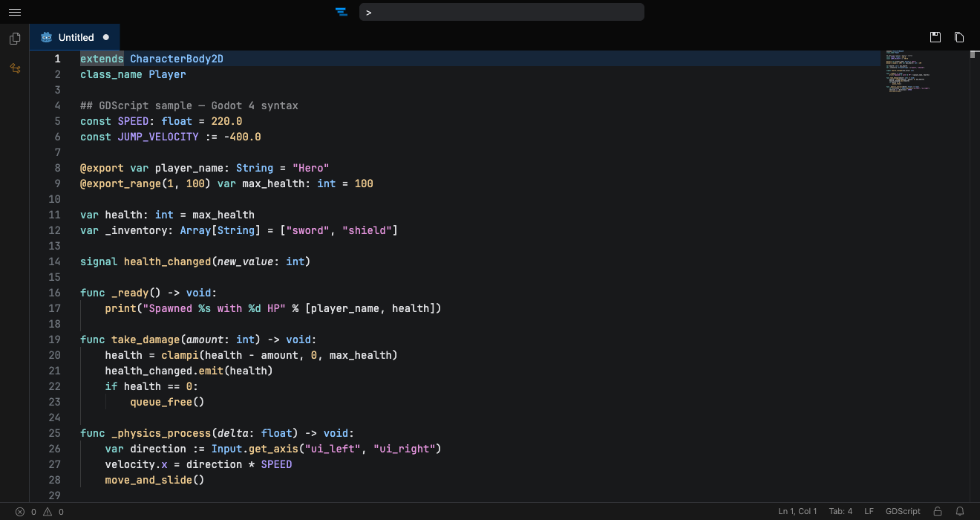Open the file explorer sidebar icon
The width and height of the screenshot is (980, 520).
[x=15, y=38]
